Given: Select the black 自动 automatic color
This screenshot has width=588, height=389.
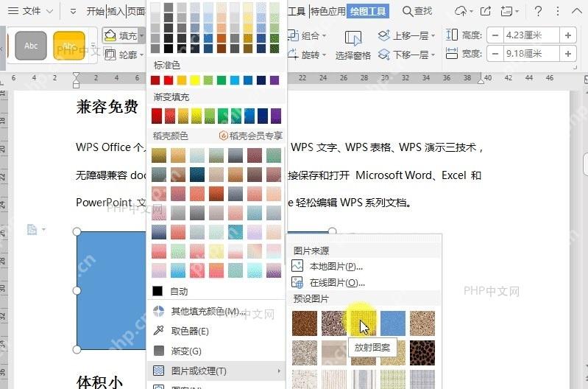Looking at the screenshot, I should click(x=157, y=291).
